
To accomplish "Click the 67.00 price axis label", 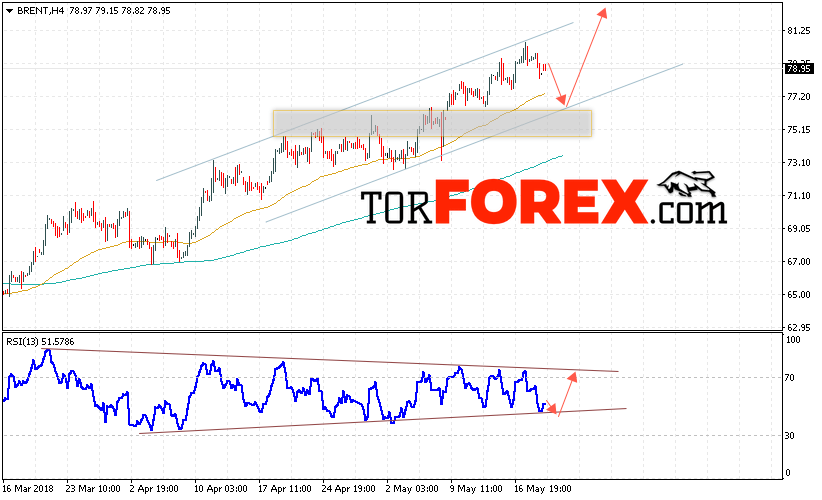I will point(798,262).
